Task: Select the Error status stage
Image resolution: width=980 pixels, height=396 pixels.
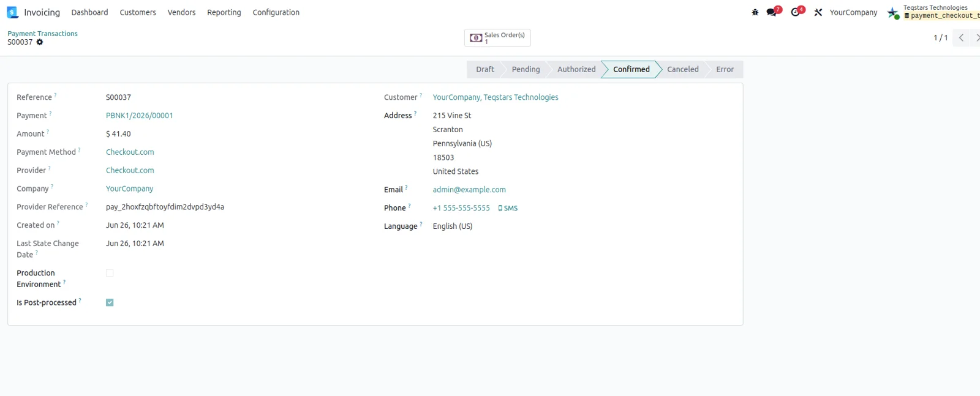Action: (725, 69)
